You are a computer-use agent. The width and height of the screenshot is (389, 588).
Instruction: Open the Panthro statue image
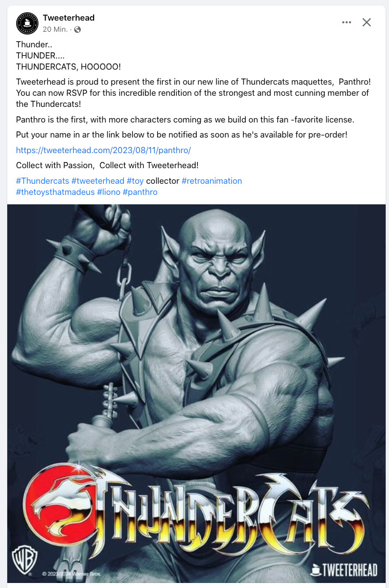tap(196, 393)
